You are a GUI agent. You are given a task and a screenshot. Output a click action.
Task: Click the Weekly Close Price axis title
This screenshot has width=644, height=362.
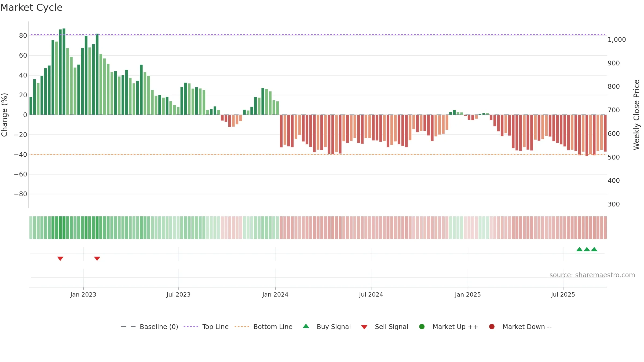636,115
